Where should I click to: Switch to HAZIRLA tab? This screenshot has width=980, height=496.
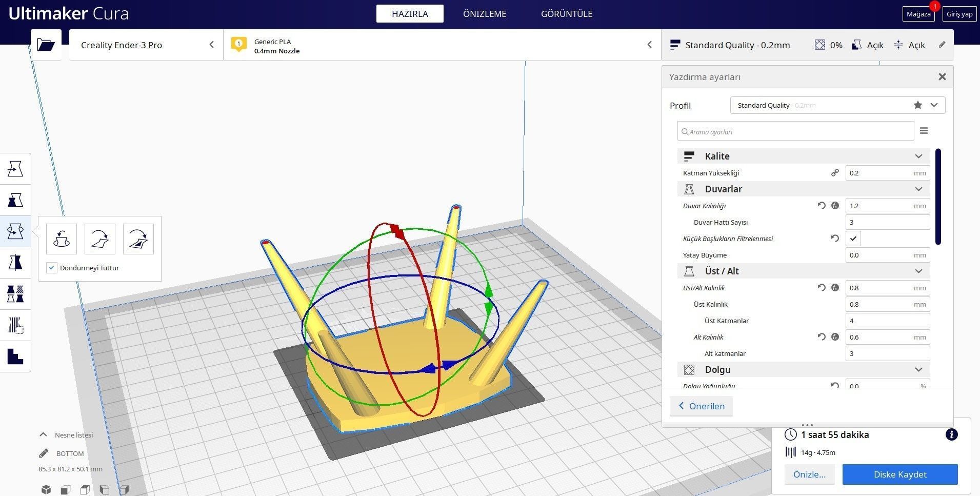(x=410, y=14)
